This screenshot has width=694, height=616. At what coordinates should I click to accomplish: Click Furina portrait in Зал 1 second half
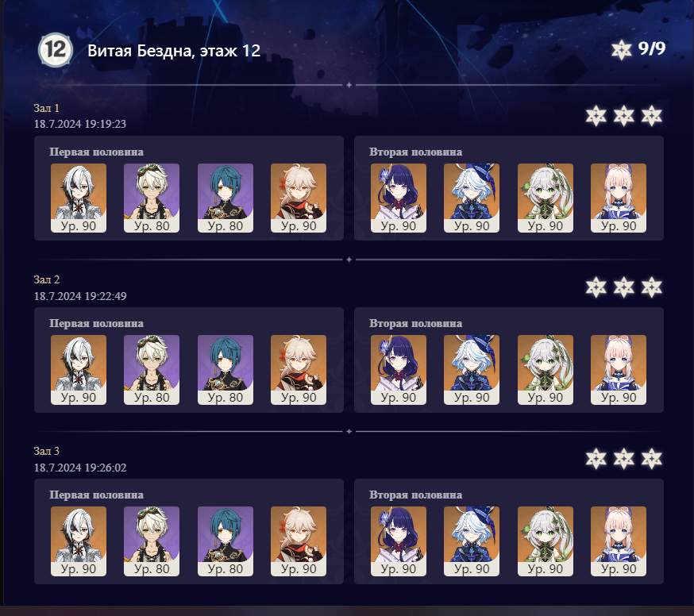[472, 198]
